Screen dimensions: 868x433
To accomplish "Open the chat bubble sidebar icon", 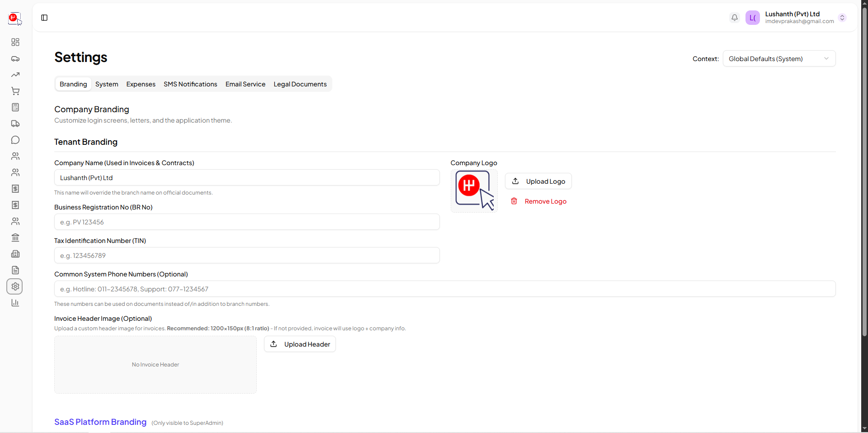I will point(15,140).
